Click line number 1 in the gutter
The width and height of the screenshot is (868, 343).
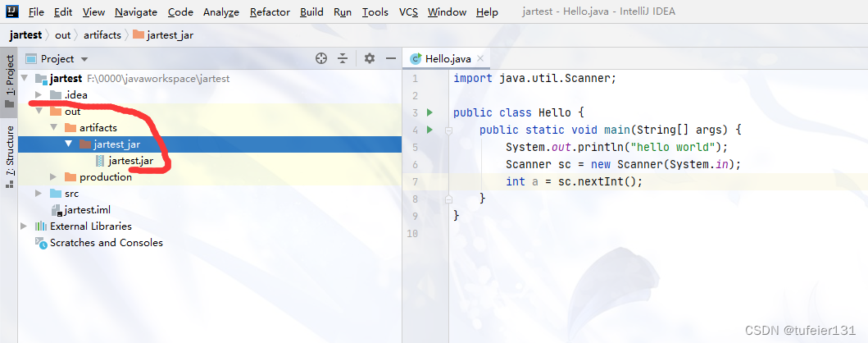pyautogui.click(x=415, y=79)
